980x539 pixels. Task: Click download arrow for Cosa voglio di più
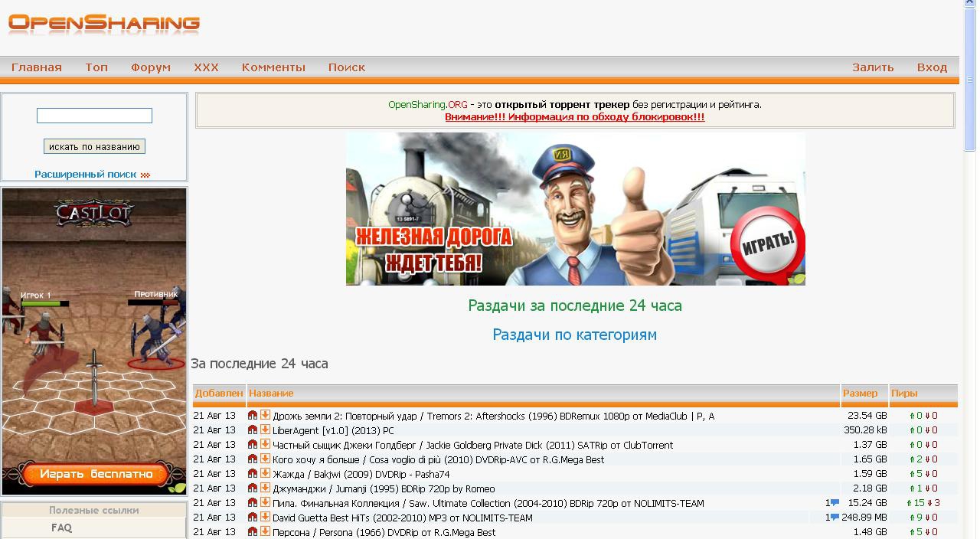[x=265, y=459]
